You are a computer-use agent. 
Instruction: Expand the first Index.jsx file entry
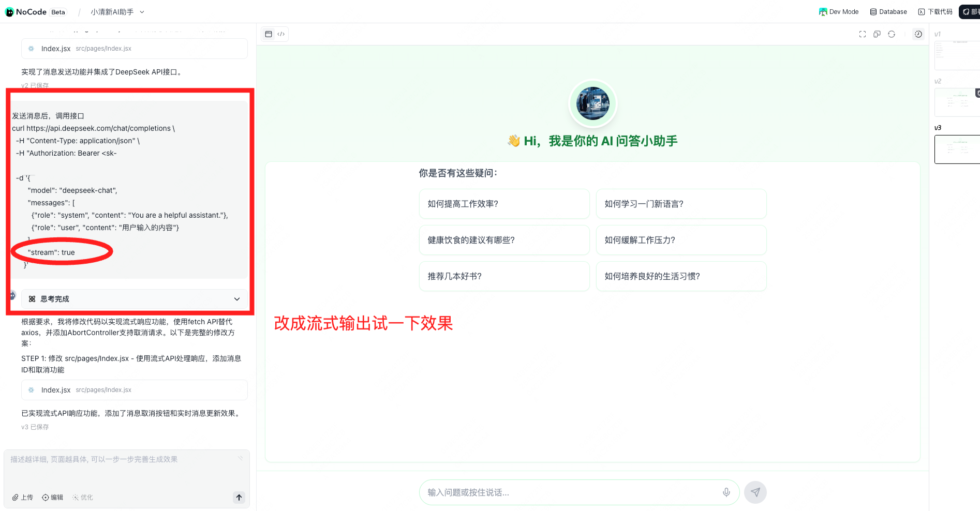click(135, 48)
